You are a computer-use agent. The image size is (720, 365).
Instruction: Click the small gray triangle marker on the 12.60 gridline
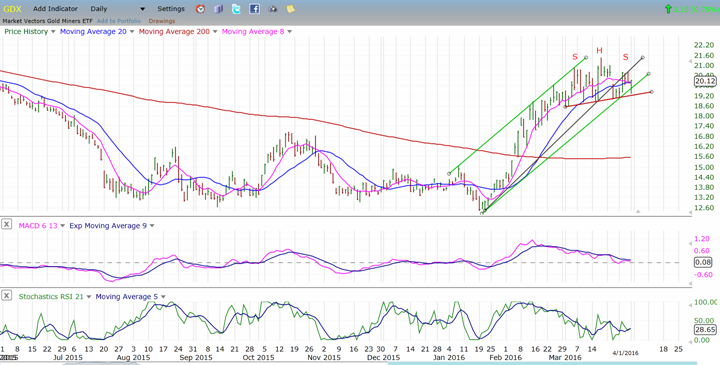(x=638, y=211)
